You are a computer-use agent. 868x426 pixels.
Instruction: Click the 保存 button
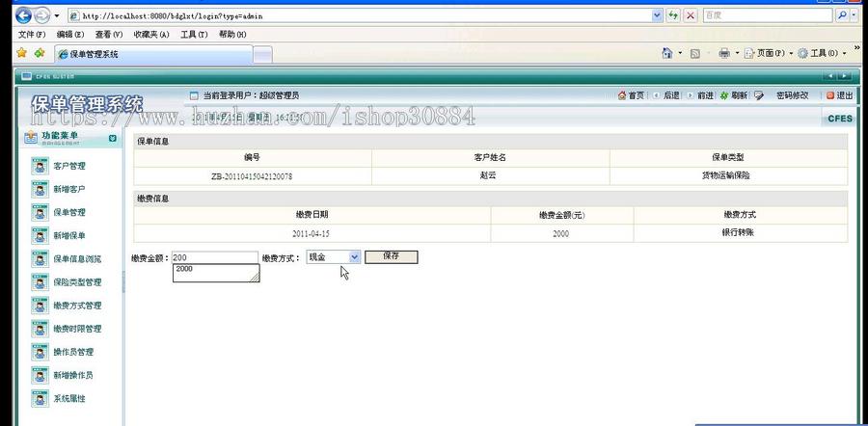(x=392, y=256)
